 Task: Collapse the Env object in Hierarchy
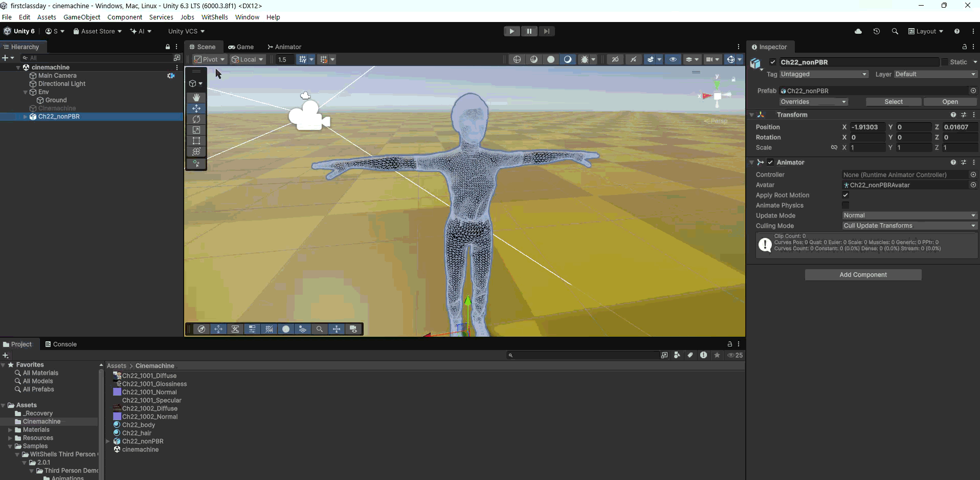[25, 92]
